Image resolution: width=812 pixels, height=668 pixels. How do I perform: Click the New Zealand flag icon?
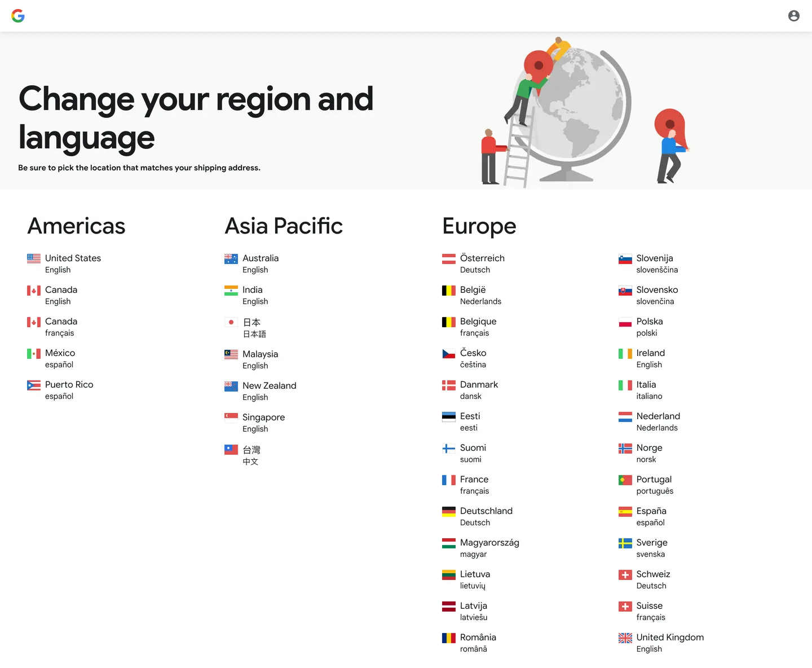[x=231, y=386]
